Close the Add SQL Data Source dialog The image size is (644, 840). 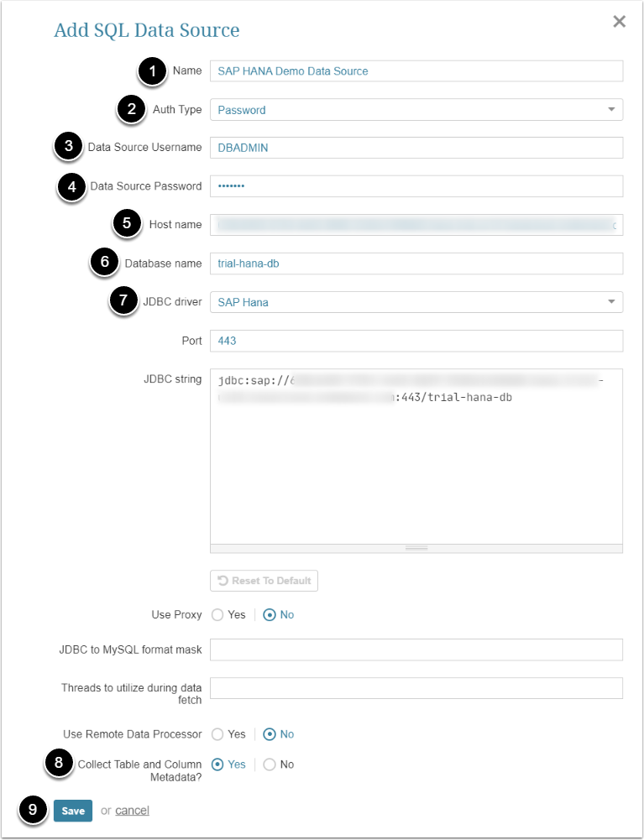(x=619, y=22)
